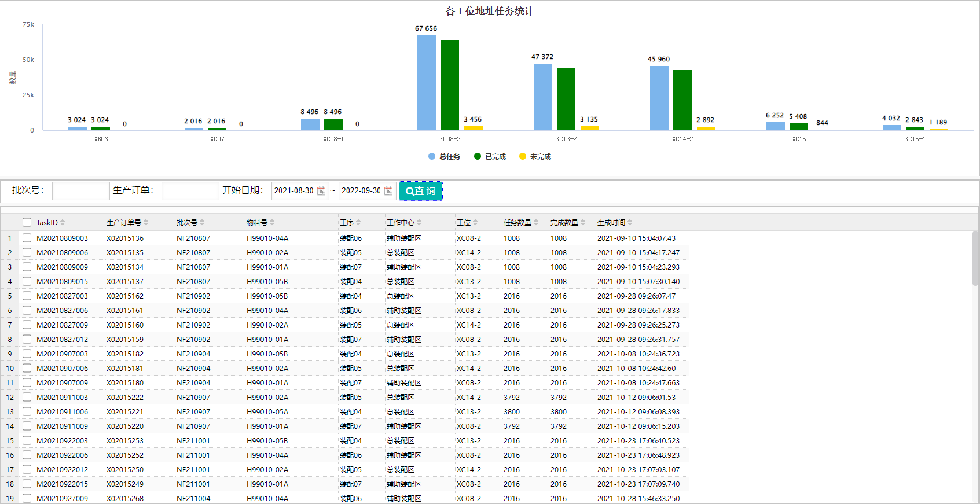Image resolution: width=980 pixels, height=504 pixels.
Task: Click the XC15-1 axis label
Action: tap(915, 139)
